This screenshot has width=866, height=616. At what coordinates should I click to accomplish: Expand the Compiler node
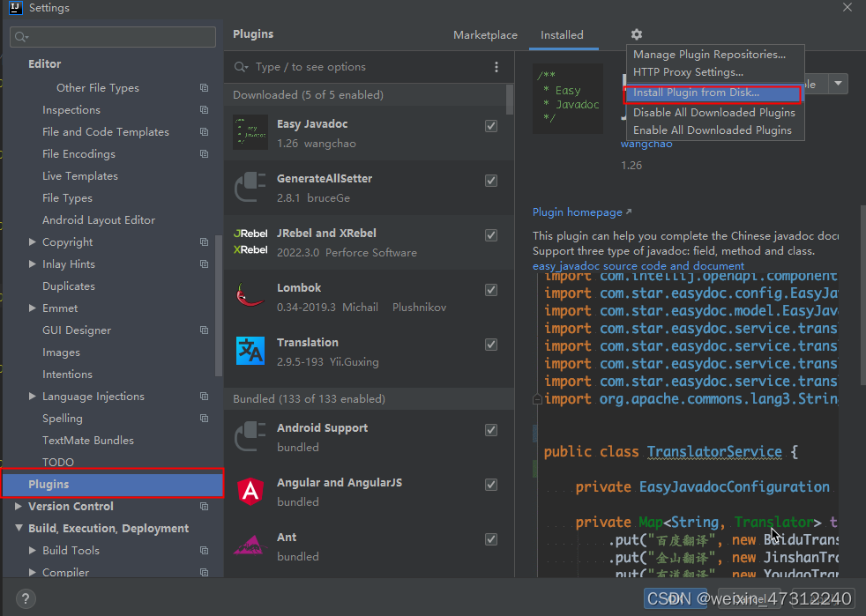pyautogui.click(x=32, y=573)
